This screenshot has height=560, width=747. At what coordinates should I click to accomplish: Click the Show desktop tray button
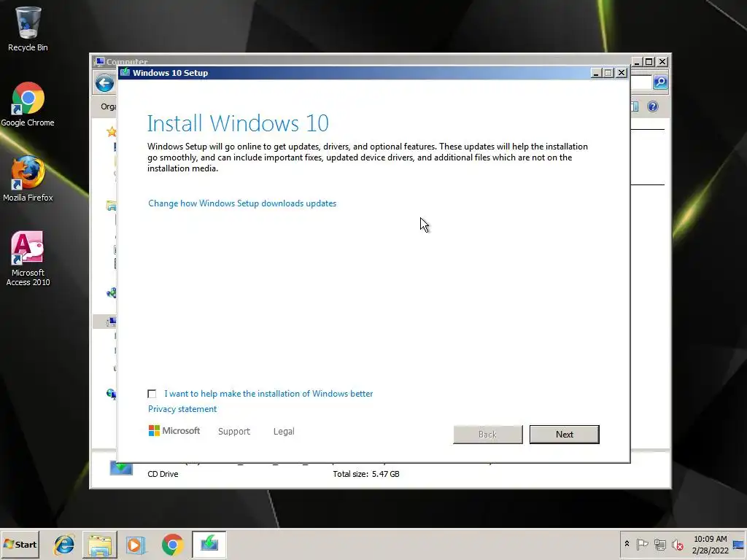739,544
